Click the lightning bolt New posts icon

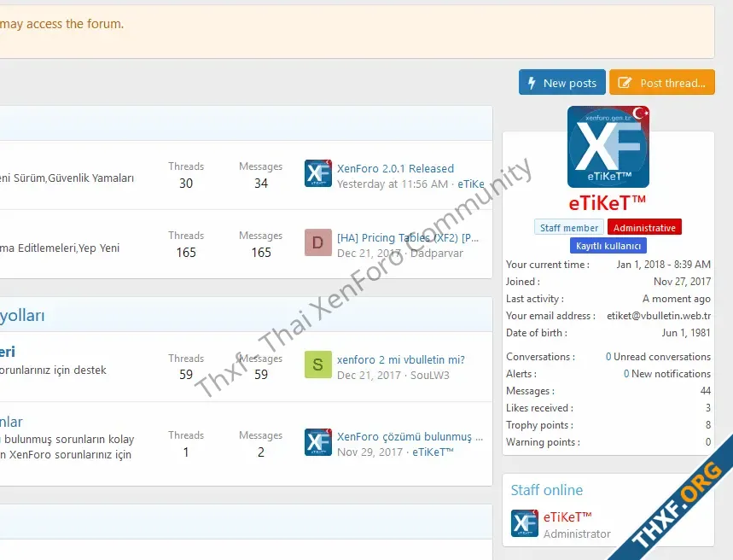point(532,83)
